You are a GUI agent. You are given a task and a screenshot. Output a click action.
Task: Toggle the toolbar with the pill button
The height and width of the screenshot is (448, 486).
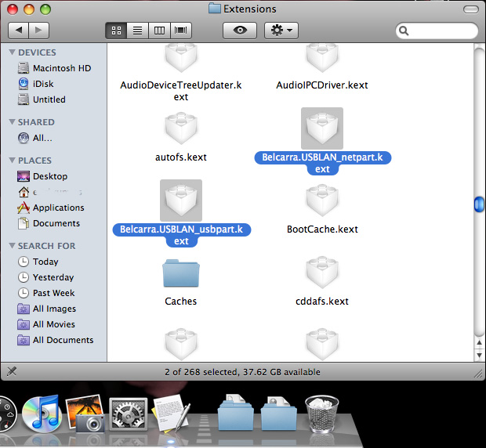471,9
